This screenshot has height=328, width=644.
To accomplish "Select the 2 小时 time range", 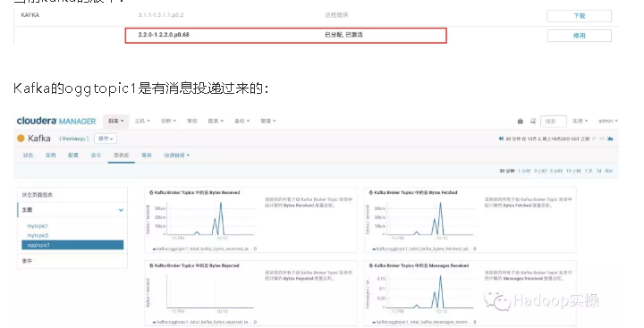I will pyautogui.click(x=540, y=171).
